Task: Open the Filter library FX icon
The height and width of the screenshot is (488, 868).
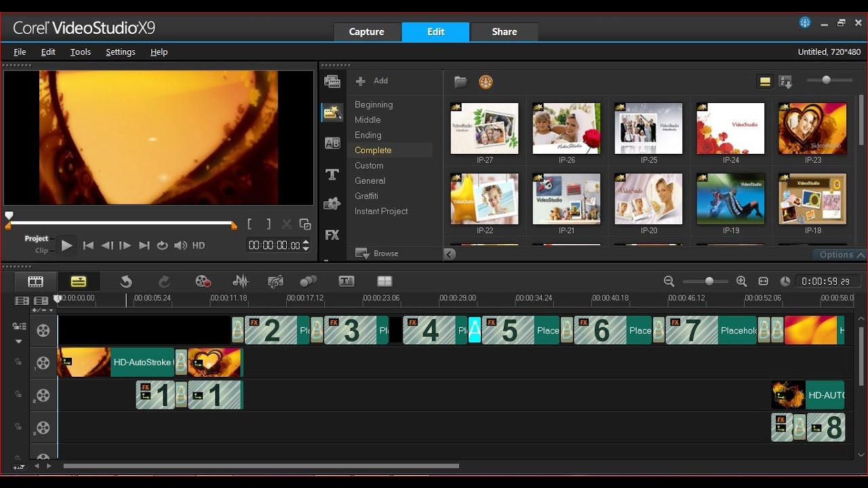Action: point(332,235)
